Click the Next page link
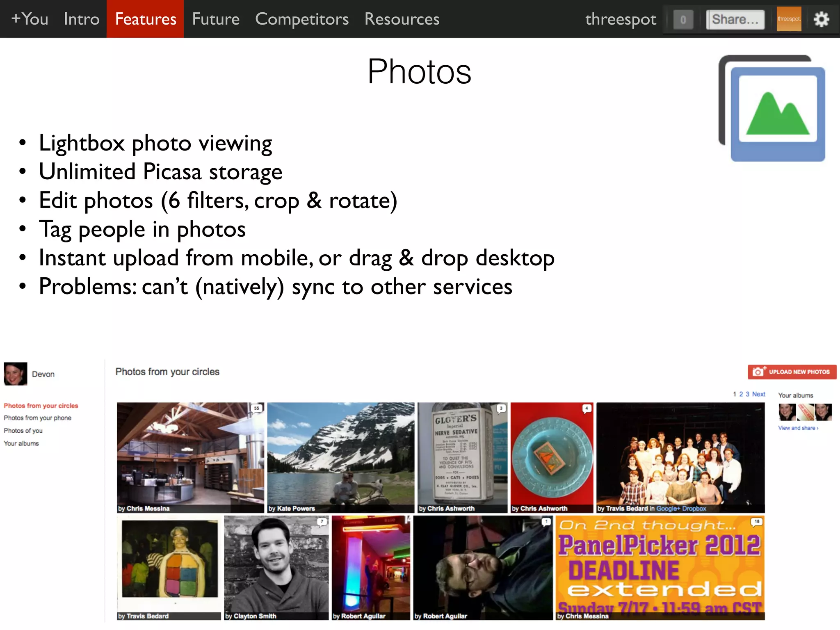The image size is (840, 630). tap(759, 394)
